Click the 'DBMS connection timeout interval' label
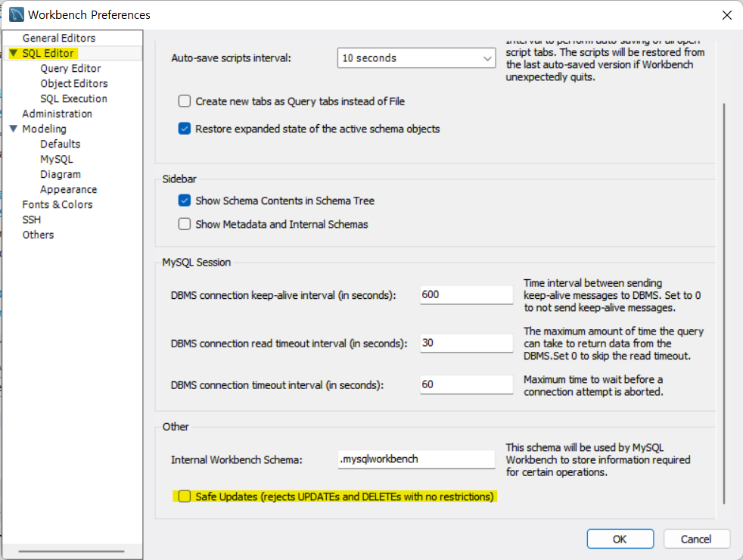 [x=277, y=385]
